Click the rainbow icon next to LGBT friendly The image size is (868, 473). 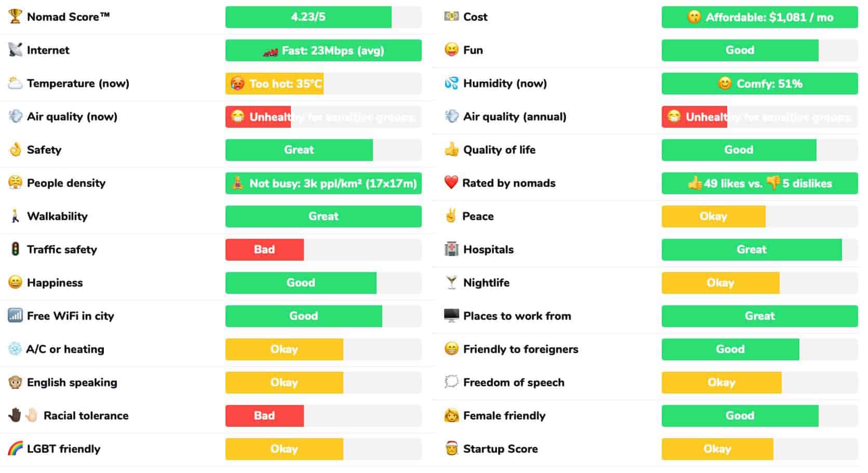click(15, 449)
